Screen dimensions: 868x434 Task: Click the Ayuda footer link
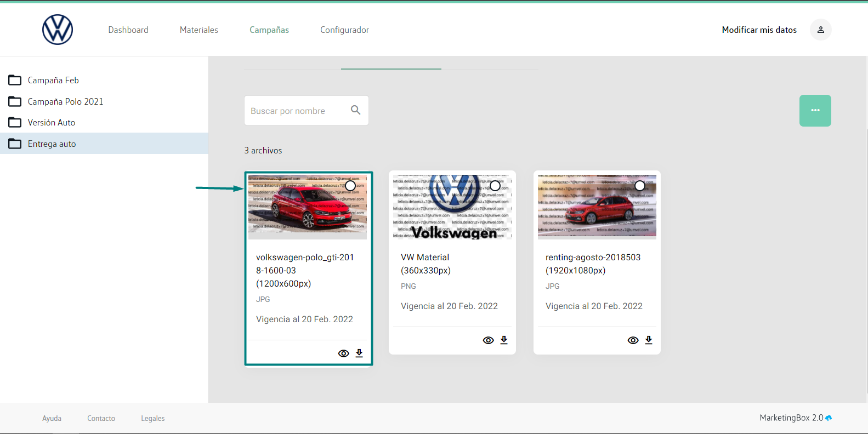point(52,418)
